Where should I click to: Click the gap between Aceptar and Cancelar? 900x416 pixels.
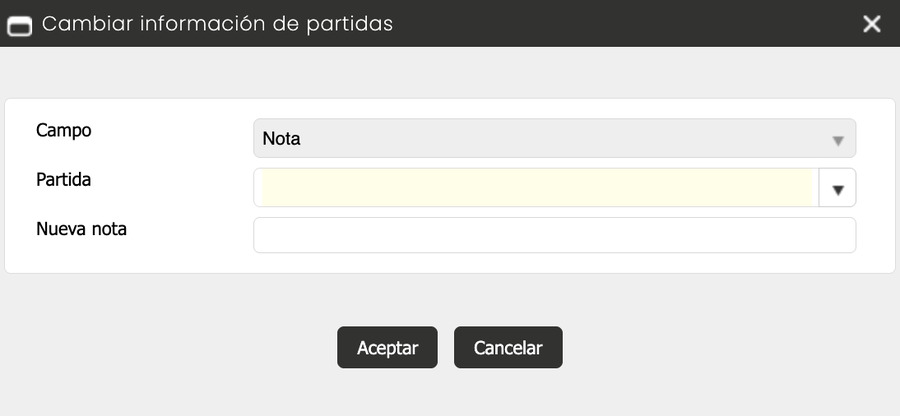pyautogui.click(x=446, y=347)
